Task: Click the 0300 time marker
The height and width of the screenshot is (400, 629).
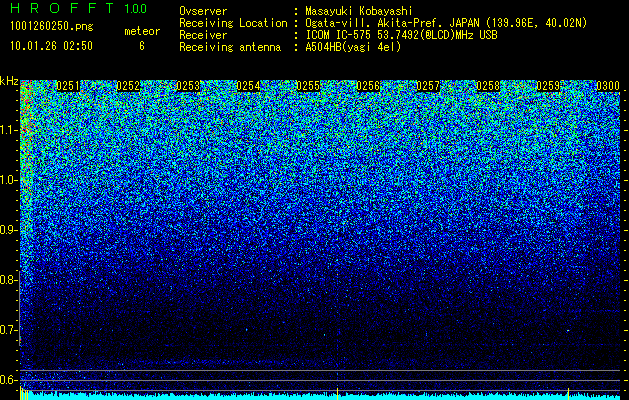Action: [x=608, y=86]
